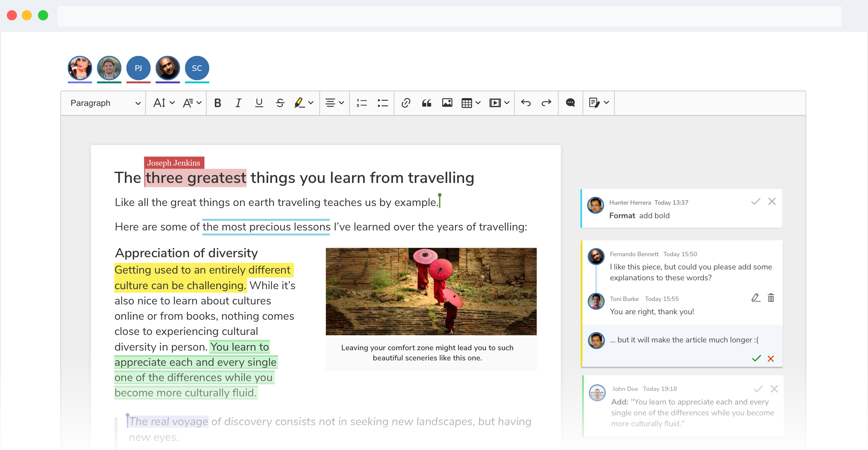Insert a link

point(406,103)
